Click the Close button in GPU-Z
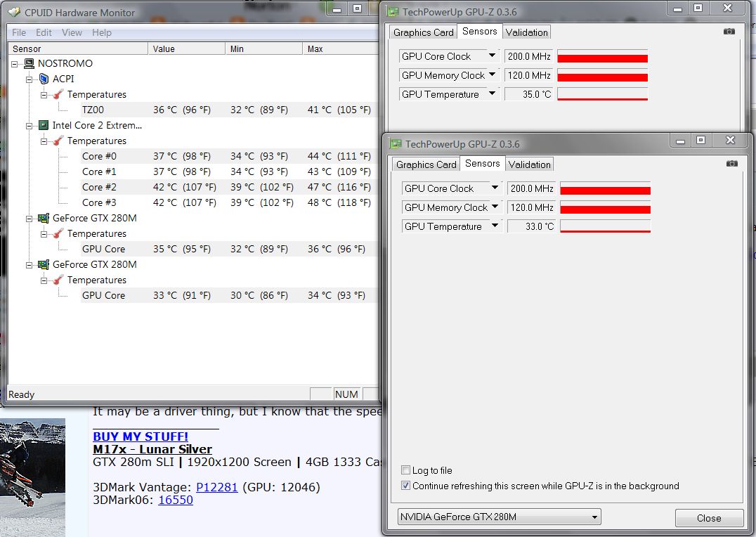 [x=709, y=518]
